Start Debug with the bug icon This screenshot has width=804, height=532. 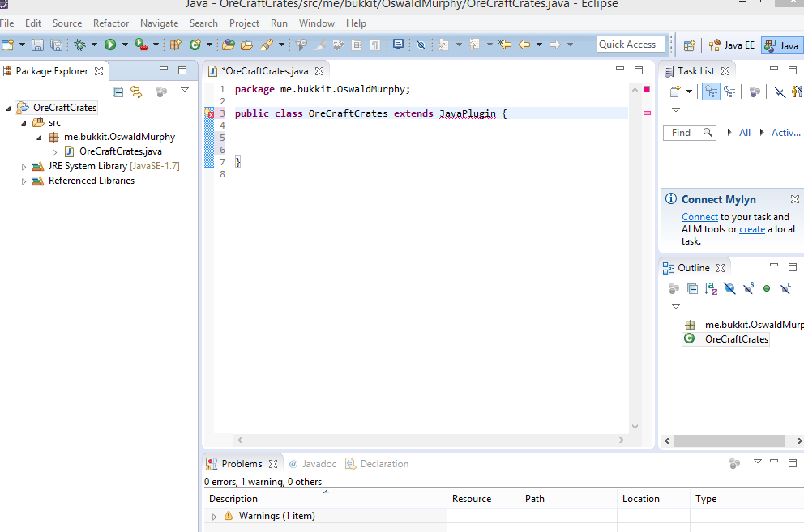(x=80, y=45)
